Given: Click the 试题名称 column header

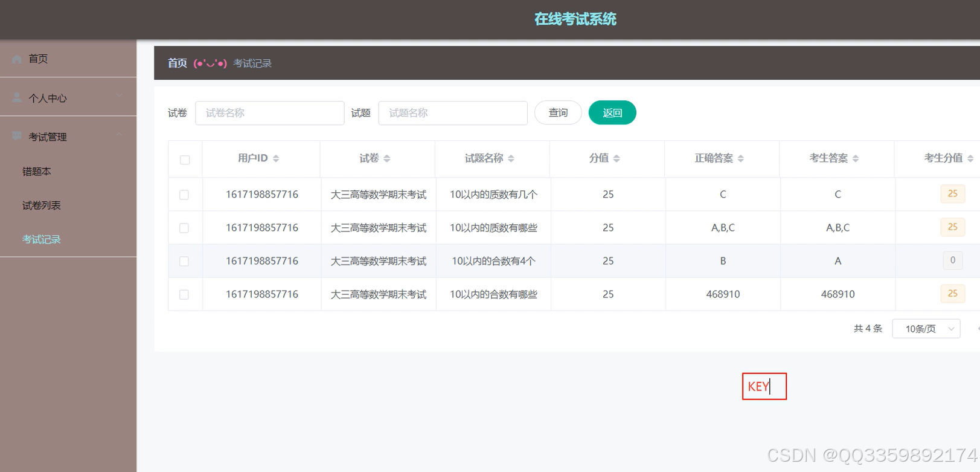Looking at the screenshot, I should (484, 158).
